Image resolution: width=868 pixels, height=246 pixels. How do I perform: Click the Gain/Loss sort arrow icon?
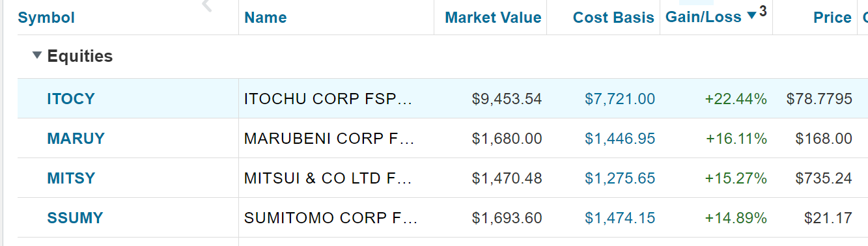coord(751,16)
